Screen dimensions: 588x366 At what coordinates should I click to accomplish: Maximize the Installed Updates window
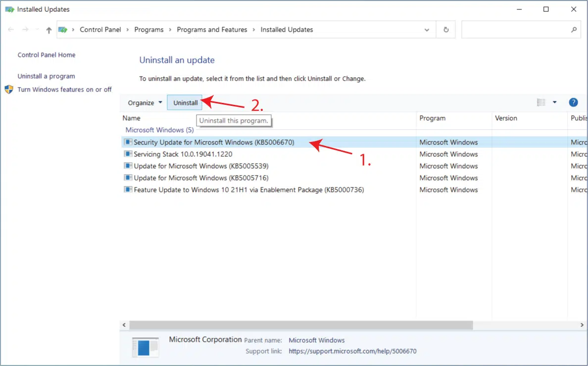click(546, 9)
